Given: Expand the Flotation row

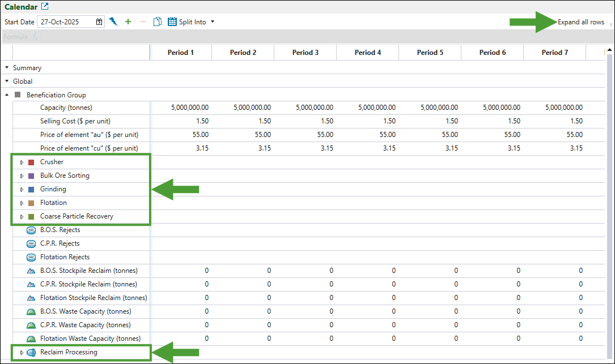Looking at the screenshot, I should click(x=22, y=203).
